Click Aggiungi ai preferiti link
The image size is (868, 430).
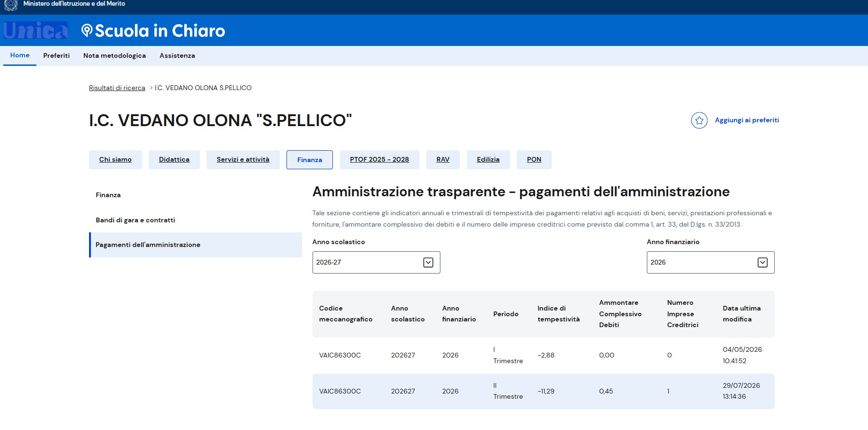pos(747,120)
